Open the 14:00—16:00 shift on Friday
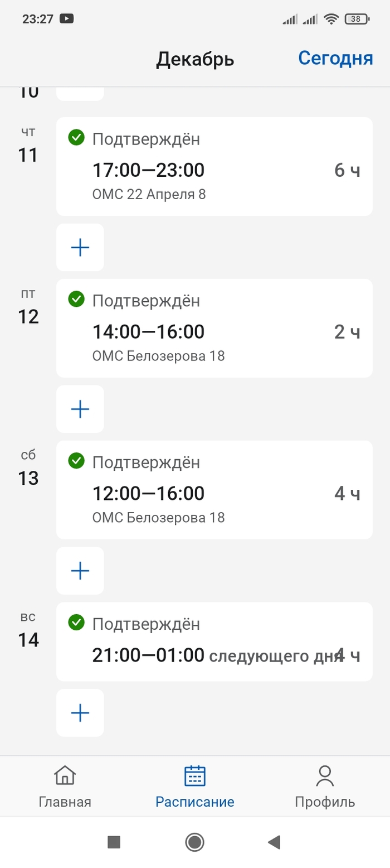390x868 pixels. [214, 329]
